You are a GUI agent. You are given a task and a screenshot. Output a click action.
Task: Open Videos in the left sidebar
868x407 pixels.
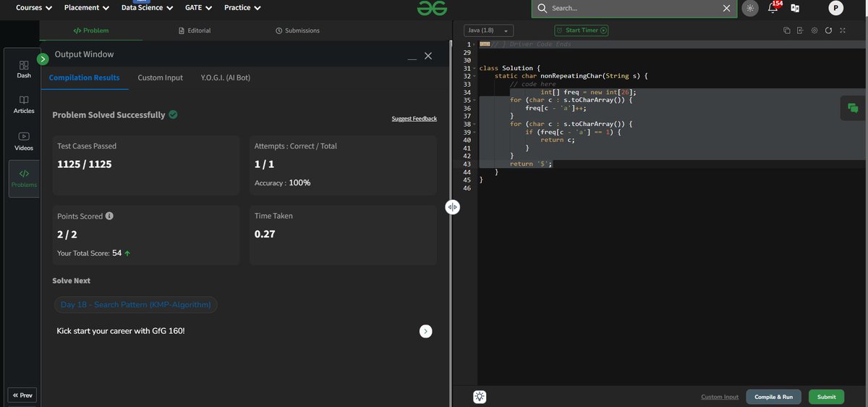pos(24,141)
